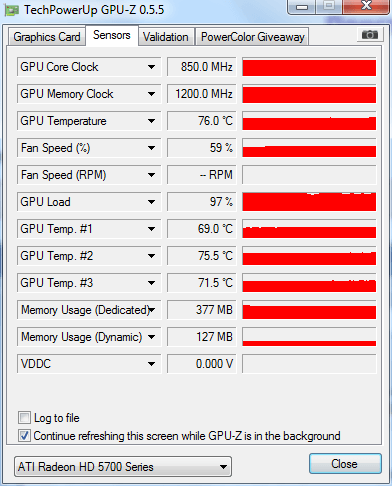The height and width of the screenshot is (486, 392).
Task: Uncheck Continue refreshing in background checkbox
Action: tap(24, 436)
